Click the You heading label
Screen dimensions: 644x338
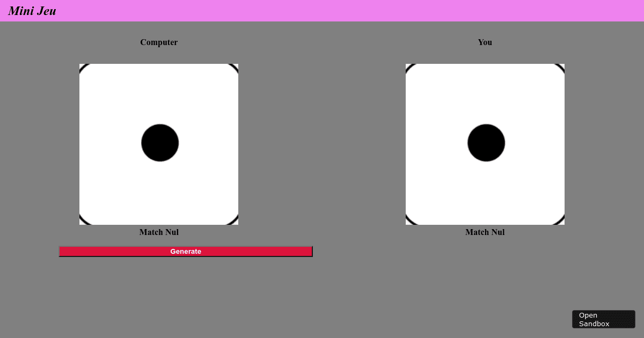click(x=485, y=42)
